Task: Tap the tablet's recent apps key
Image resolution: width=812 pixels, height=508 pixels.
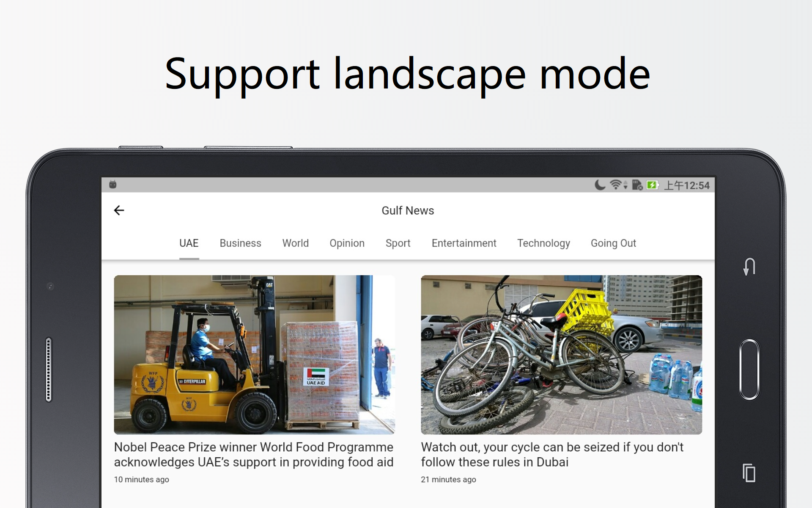Action: pyautogui.click(x=749, y=473)
